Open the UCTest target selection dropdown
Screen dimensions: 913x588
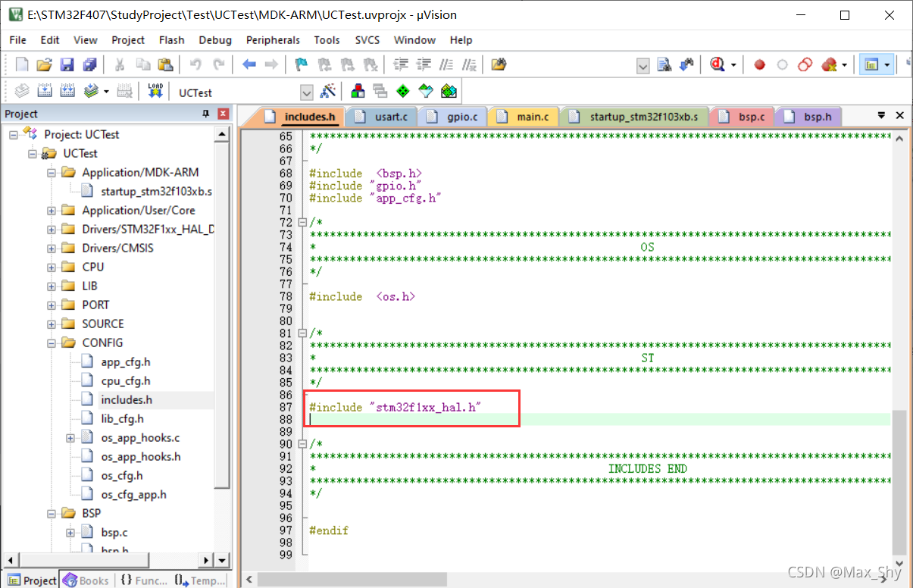pyautogui.click(x=307, y=92)
